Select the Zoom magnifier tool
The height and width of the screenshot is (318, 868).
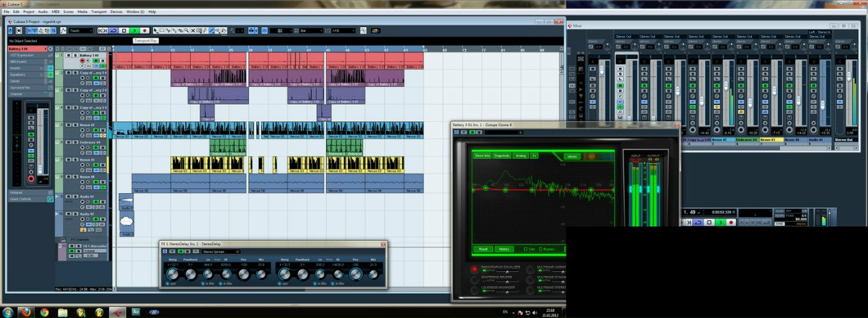pyautogui.click(x=186, y=31)
